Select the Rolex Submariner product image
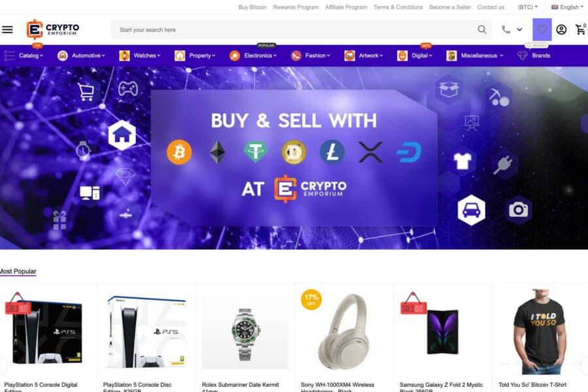Viewport: 588px width, 392px height. [245, 333]
